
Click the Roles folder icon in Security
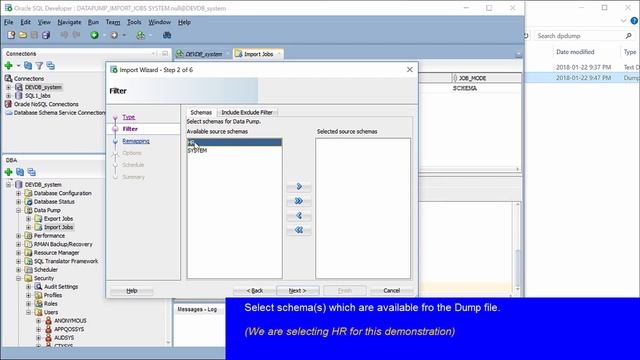[38, 304]
